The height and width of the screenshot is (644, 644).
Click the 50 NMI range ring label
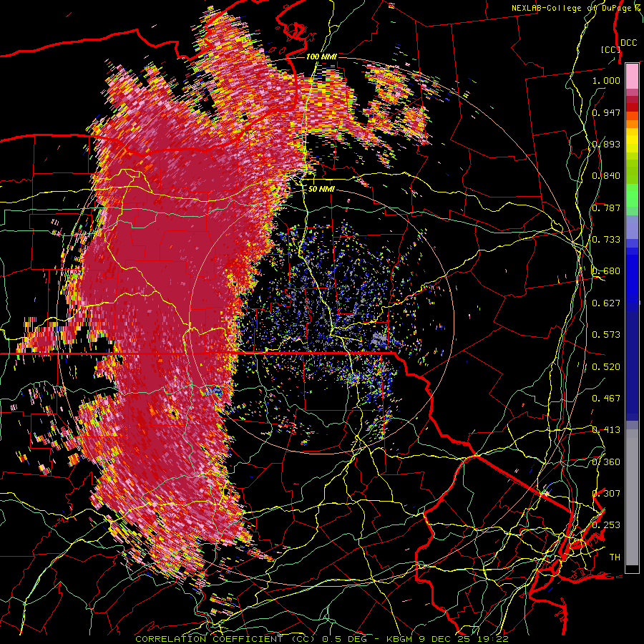[321, 190]
